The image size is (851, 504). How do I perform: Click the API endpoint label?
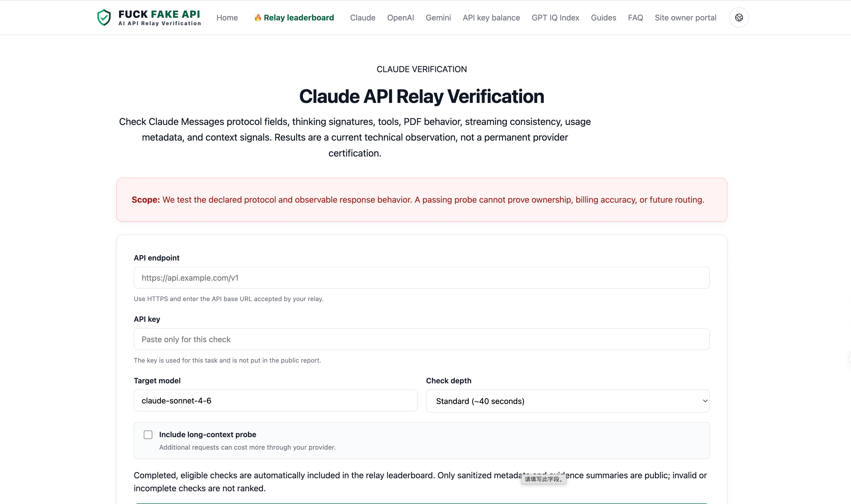click(157, 258)
